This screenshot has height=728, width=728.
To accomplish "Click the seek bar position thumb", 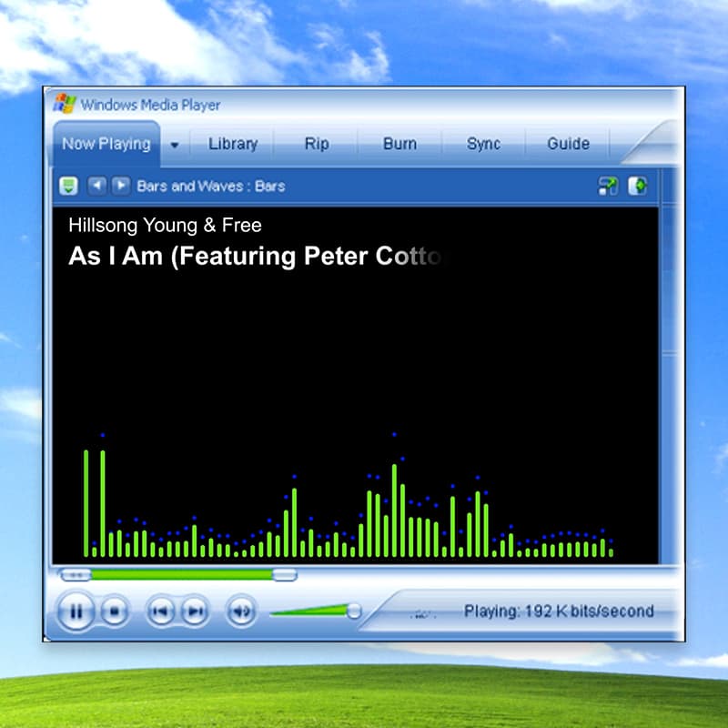I will click(x=285, y=576).
